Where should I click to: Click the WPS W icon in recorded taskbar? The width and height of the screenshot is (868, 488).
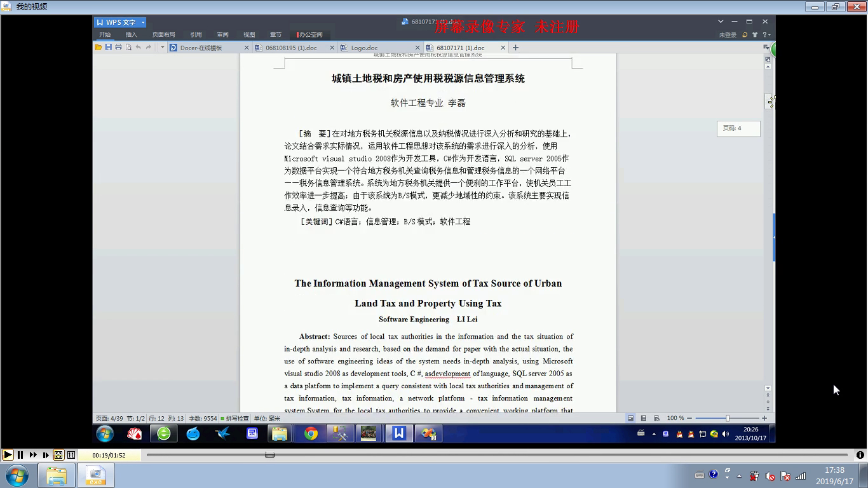click(x=398, y=433)
